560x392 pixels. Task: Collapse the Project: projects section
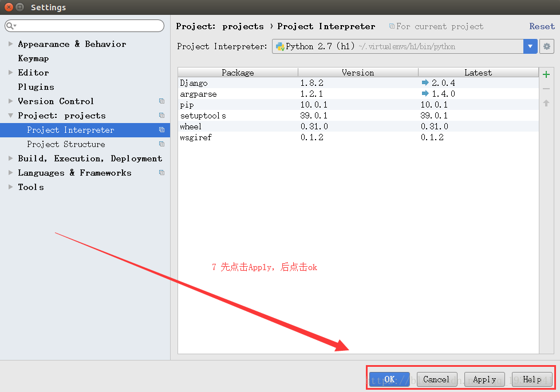click(x=10, y=116)
